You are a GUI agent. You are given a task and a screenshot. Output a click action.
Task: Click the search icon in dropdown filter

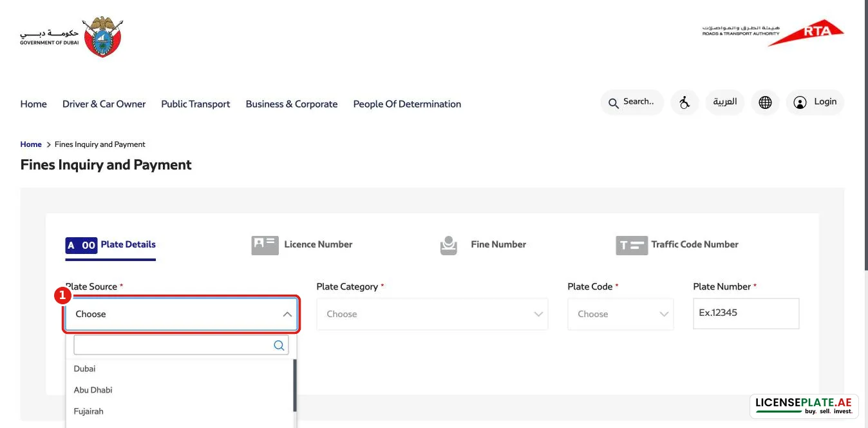click(279, 345)
